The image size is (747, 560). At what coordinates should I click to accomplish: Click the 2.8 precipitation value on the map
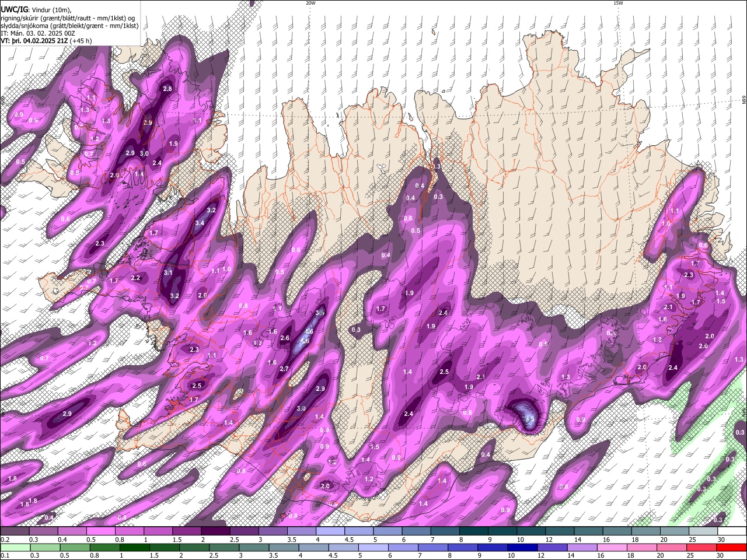(167, 89)
